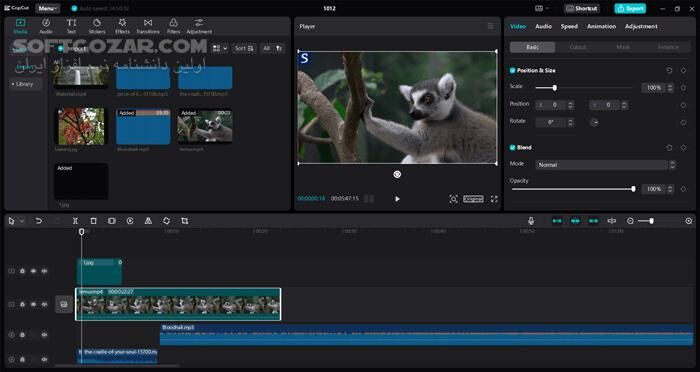Adjust the Opacity percentage stepper
Image resolution: width=700 pixels, height=372 pixels.
[x=670, y=189]
